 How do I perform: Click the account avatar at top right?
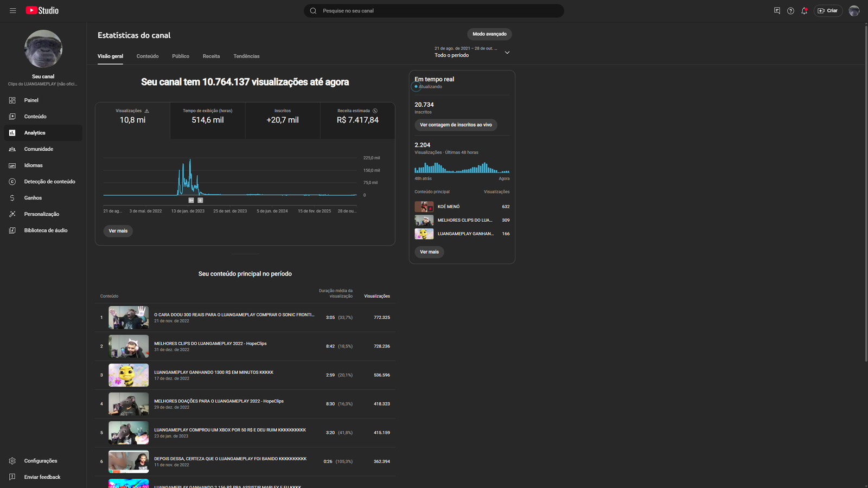pos(854,11)
